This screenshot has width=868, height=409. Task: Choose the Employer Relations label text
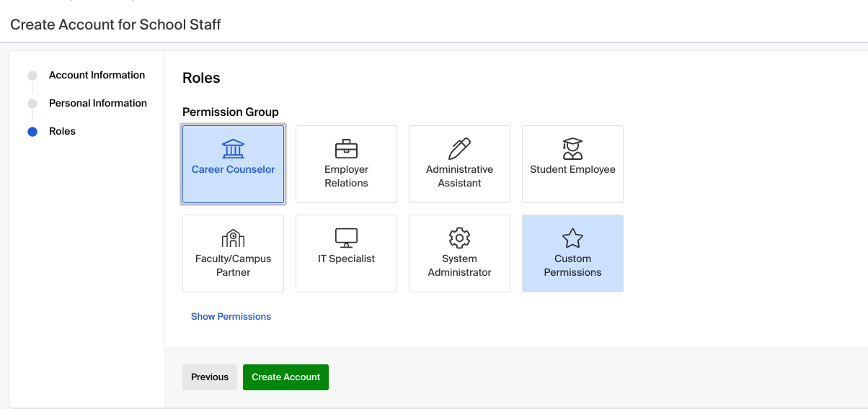coord(346,176)
